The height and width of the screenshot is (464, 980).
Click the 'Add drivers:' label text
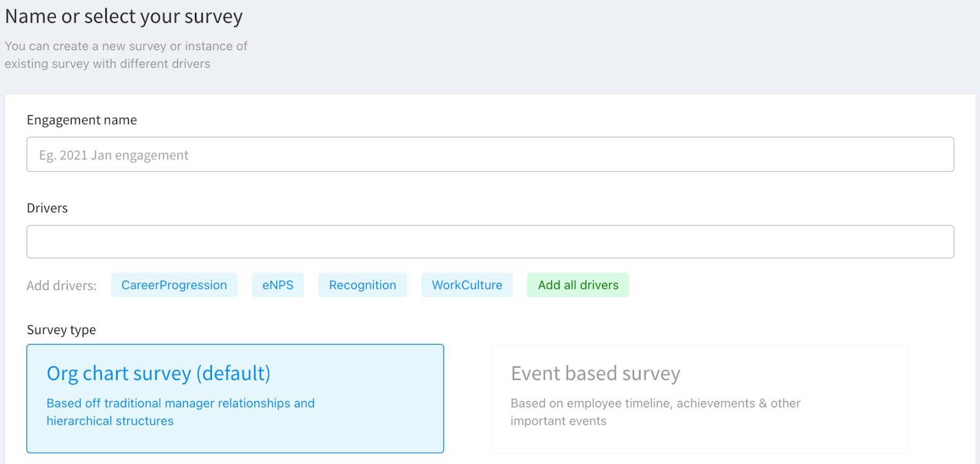pyautogui.click(x=61, y=286)
